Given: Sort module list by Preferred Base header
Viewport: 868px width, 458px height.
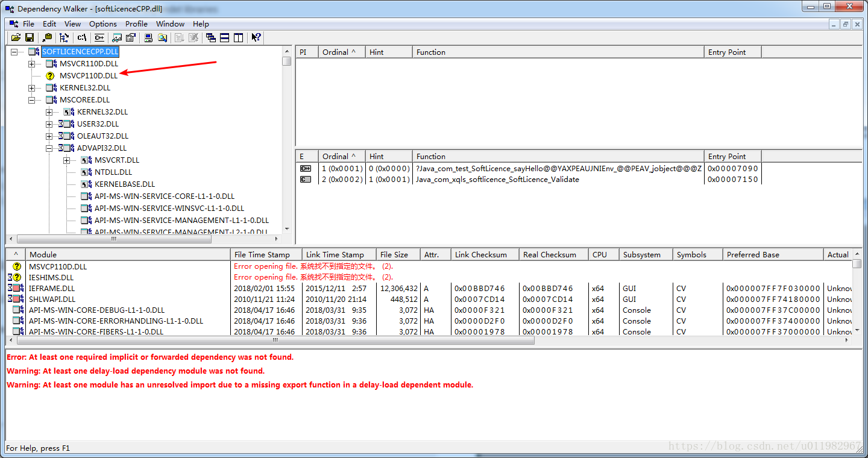Looking at the screenshot, I should pyautogui.click(x=773, y=255).
